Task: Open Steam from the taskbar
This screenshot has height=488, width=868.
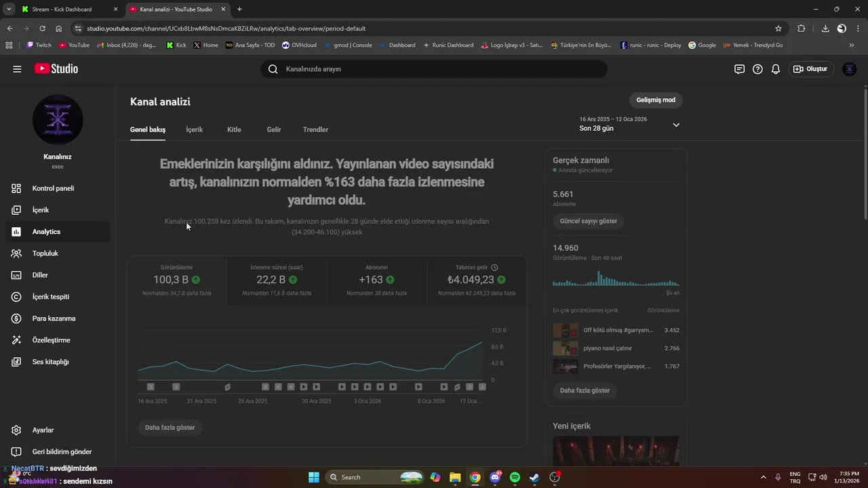Action: pyautogui.click(x=535, y=477)
